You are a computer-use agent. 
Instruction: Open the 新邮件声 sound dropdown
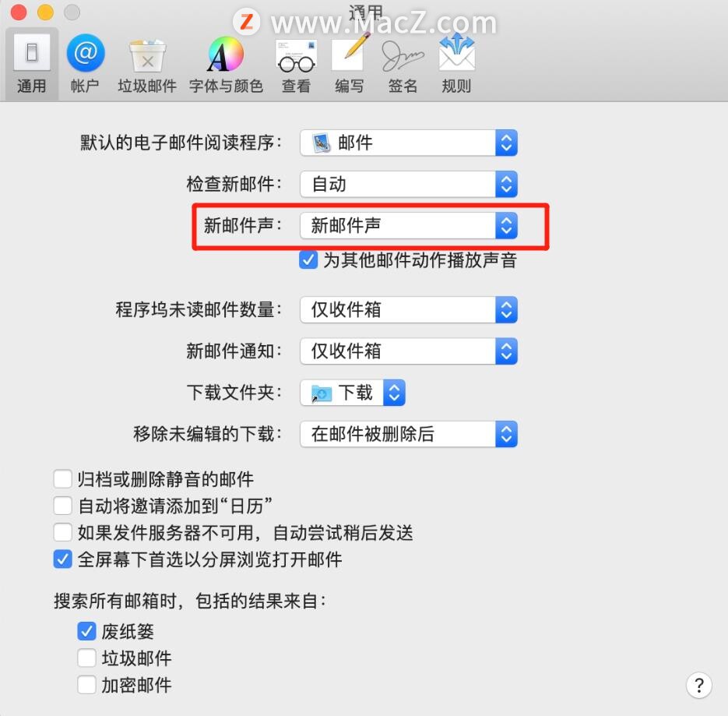click(409, 226)
